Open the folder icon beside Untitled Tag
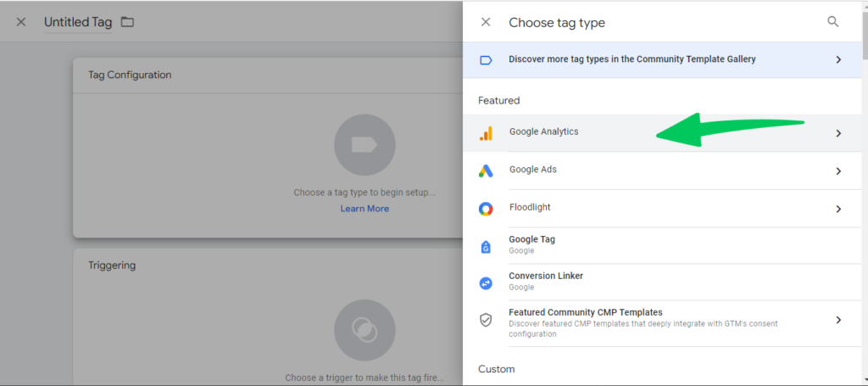The width and height of the screenshot is (868, 386). click(x=127, y=22)
